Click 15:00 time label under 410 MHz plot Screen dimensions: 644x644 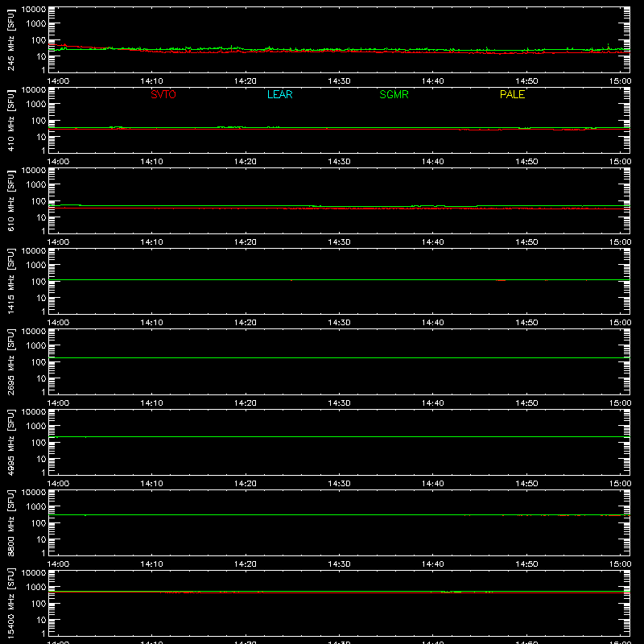(x=620, y=162)
